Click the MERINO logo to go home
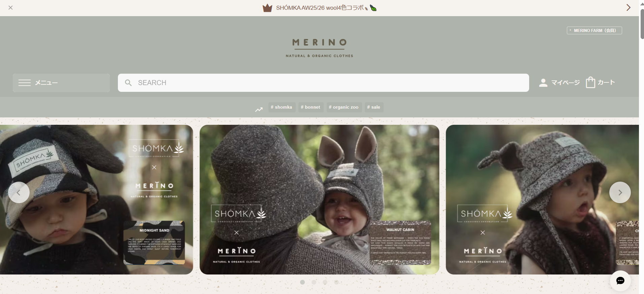The width and height of the screenshot is (644, 294). [x=319, y=47]
